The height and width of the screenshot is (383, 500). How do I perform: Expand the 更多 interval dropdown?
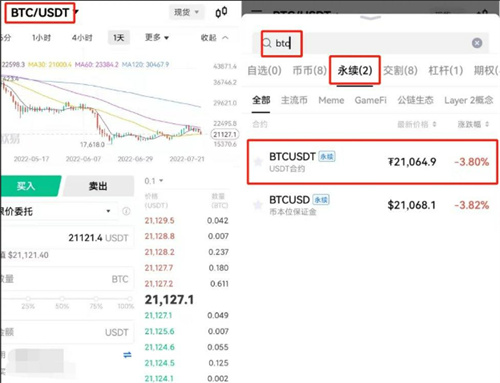tap(157, 37)
